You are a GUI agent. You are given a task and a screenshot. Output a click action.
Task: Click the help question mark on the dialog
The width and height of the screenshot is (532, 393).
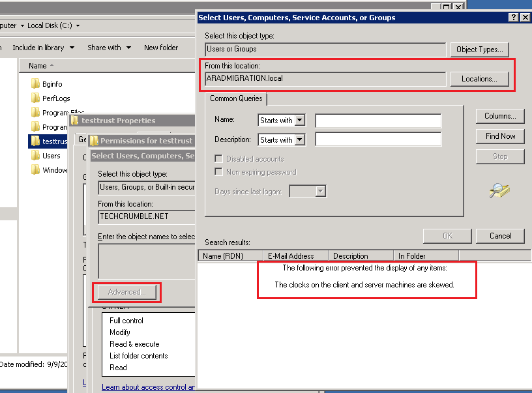click(x=515, y=17)
